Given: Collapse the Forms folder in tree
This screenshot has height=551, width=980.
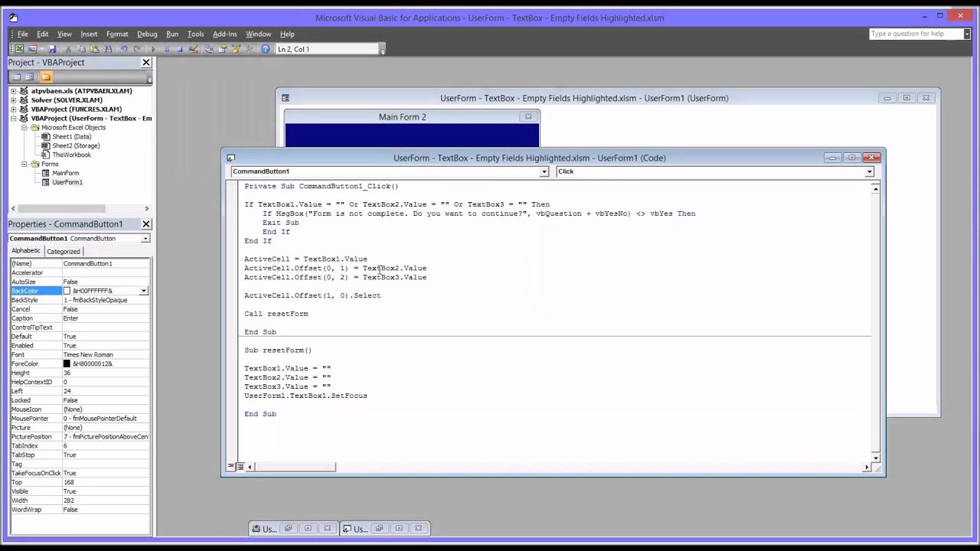Looking at the screenshot, I should click(24, 165).
